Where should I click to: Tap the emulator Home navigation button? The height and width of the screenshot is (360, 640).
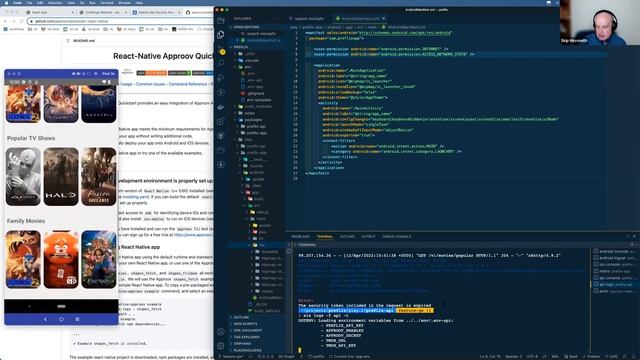pyautogui.click(x=61, y=319)
